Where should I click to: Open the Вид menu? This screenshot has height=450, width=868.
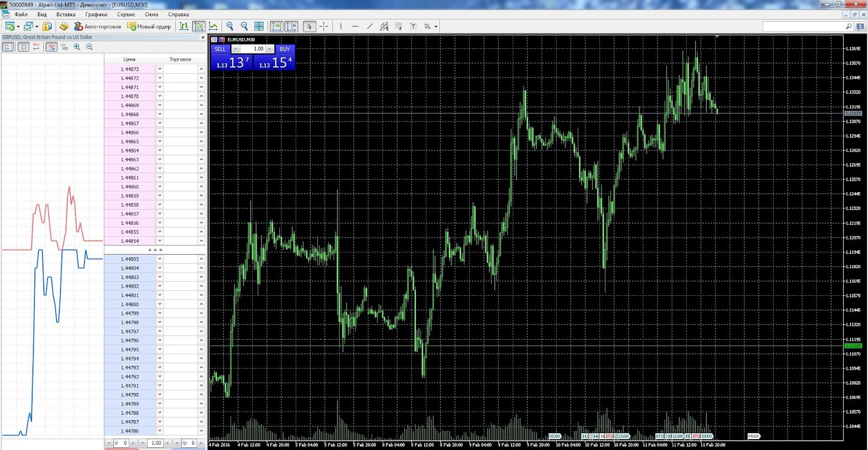pos(42,15)
